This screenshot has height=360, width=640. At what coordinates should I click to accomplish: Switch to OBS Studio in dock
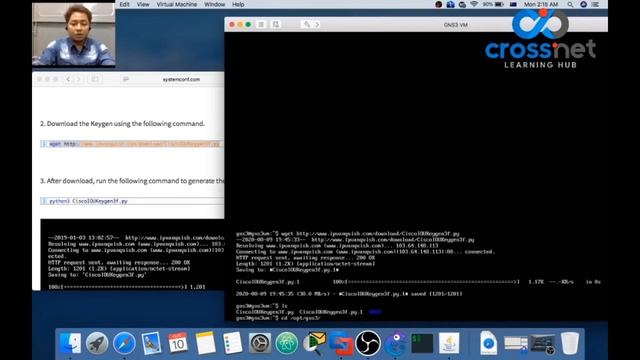pyautogui.click(x=368, y=343)
